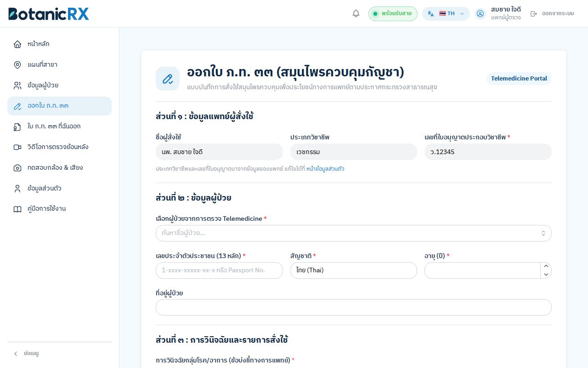Image resolution: width=588 pixels, height=368 pixels.
Task: Click the ที่อยู่ผู้ป่วย address field
Action: (x=354, y=307)
